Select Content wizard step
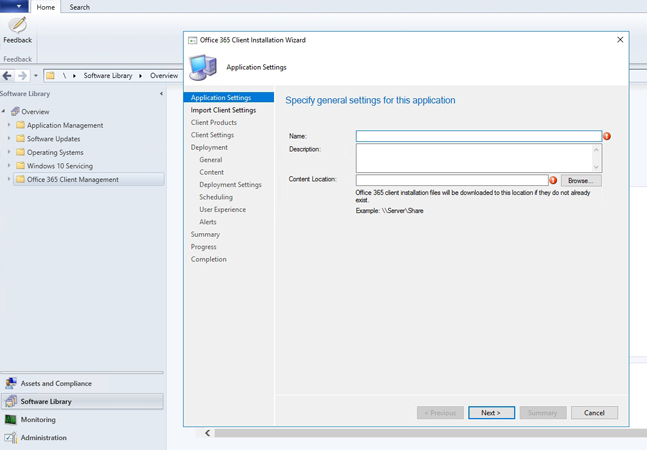647x450 pixels. 211,172
